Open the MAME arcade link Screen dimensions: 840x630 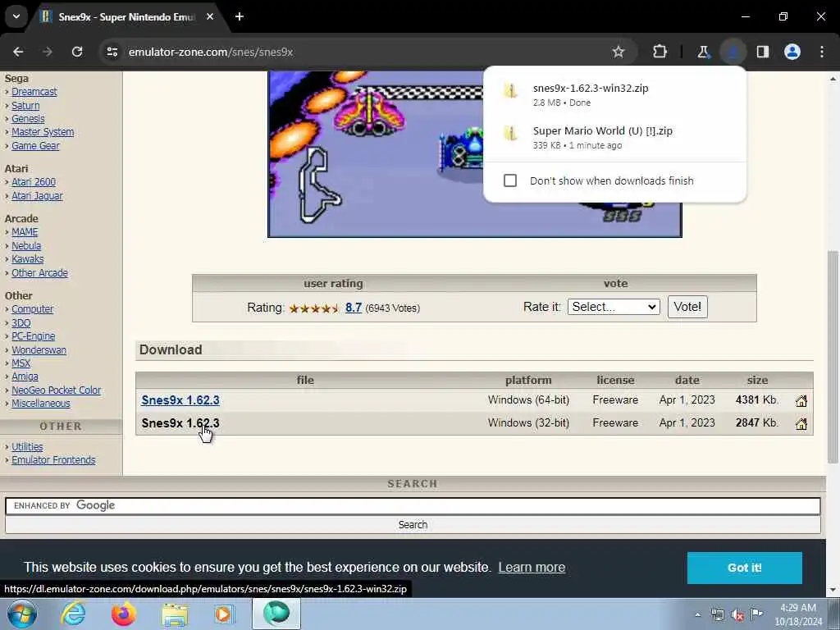pos(25,232)
